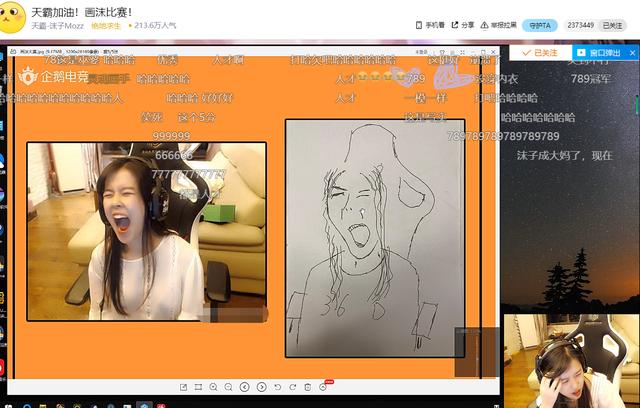
Task: Click the hand-drawn sketch picture
Action: 375,238
